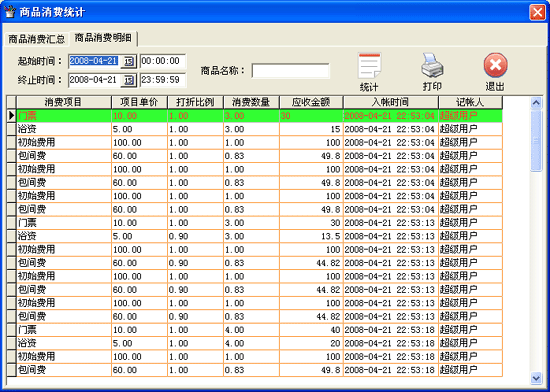Viewport: 550px width, 392px height.
Task: Click the end time field 23:59:59
Action: pyautogui.click(x=163, y=80)
